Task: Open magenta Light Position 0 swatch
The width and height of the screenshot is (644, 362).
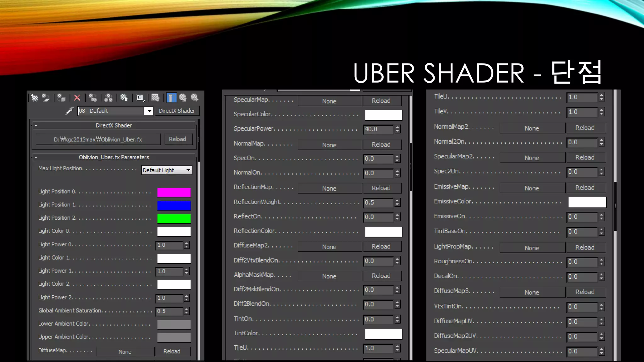Action: (x=174, y=192)
